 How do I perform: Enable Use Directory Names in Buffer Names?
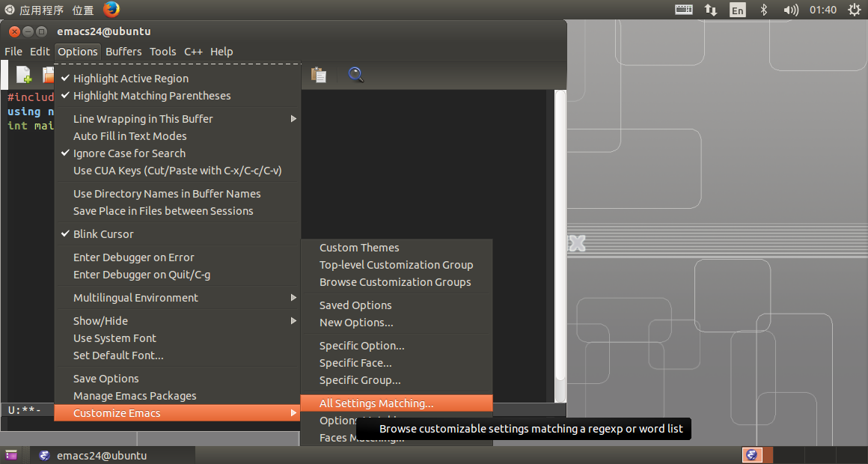(x=177, y=194)
